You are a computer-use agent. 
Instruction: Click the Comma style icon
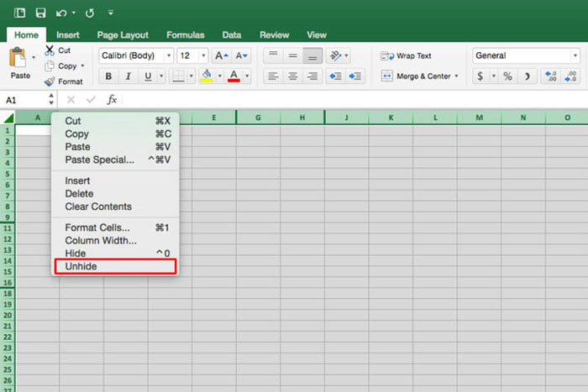[x=528, y=76]
